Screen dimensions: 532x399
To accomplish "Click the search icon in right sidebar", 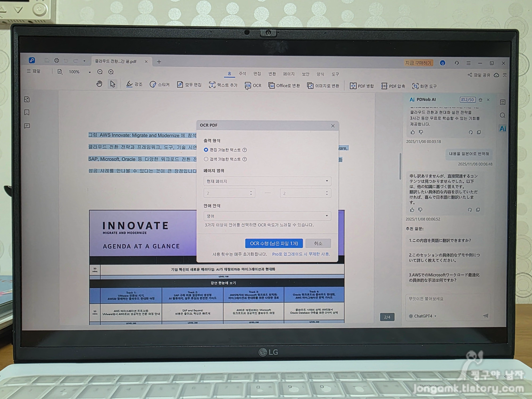I will pyautogui.click(x=502, y=115).
